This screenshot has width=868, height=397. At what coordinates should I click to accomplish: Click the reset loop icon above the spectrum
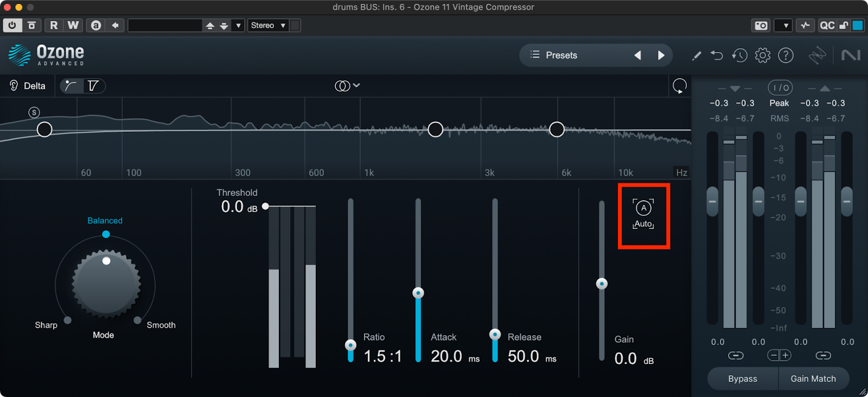click(x=679, y=86)
